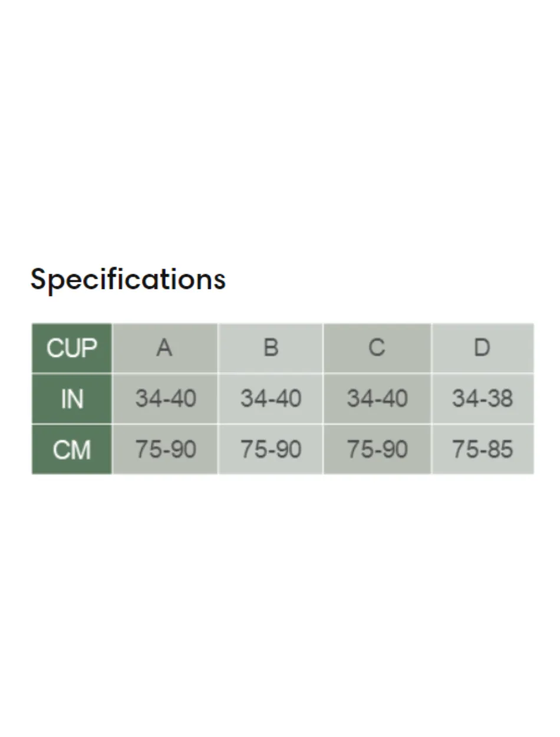
Task: Click cup size A column header
Action: click(x=165, y=348)
